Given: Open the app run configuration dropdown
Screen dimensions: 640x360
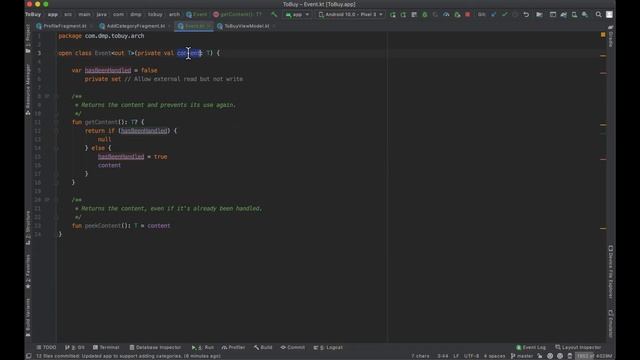Looking at the screenshot, I should click(x=297, y=15).
